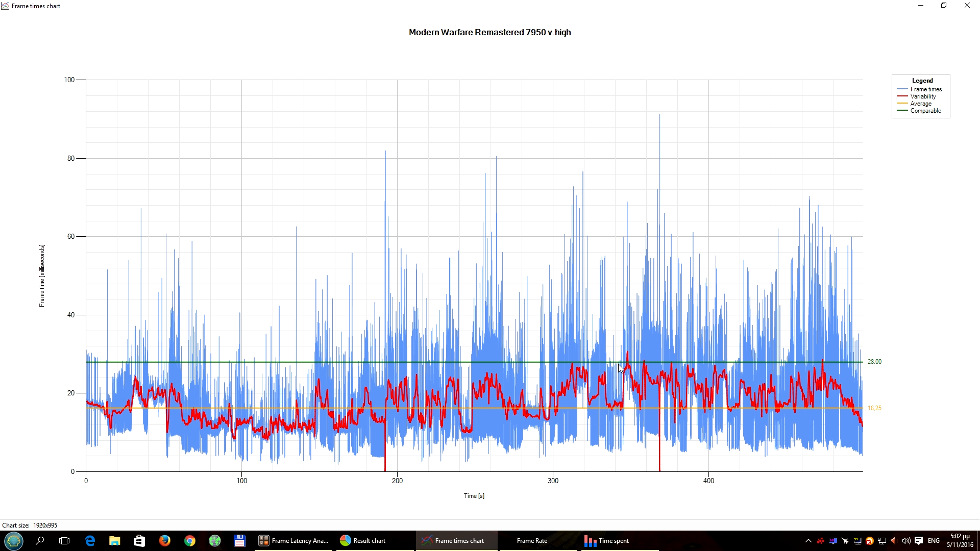Expand hidden system tray icons
The image size is (980, 551).
tap(808, 541)
